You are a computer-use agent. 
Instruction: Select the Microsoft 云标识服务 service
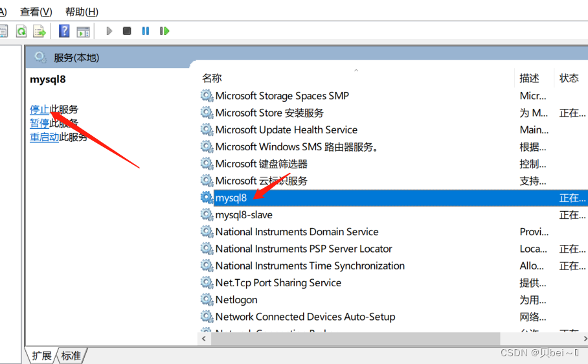262,181
